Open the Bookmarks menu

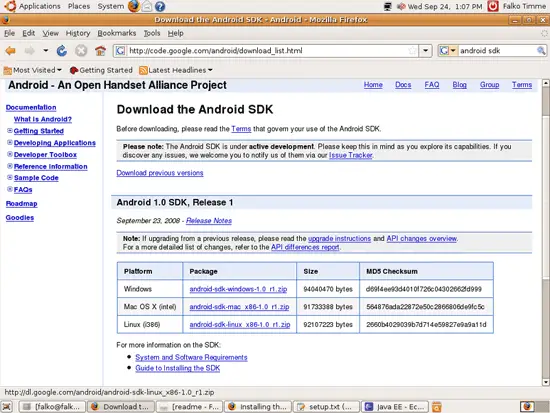pyautogui.click(x=116, y=33)
